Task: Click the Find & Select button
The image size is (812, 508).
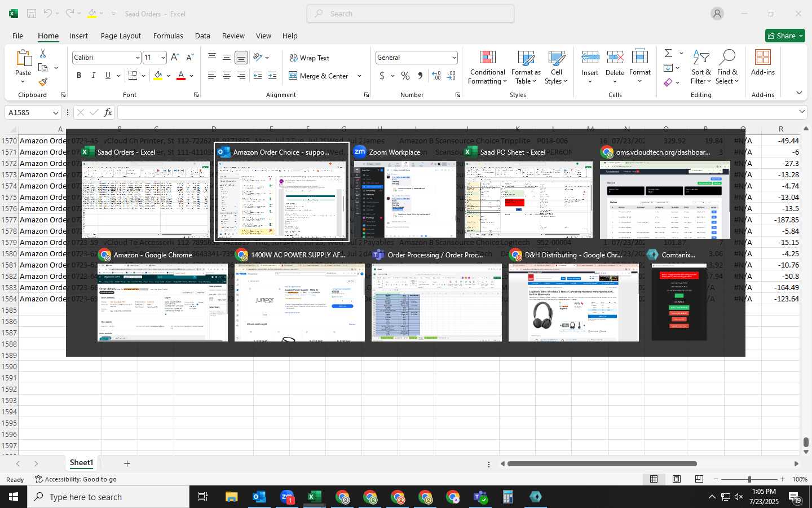Action: click(727, 68)
